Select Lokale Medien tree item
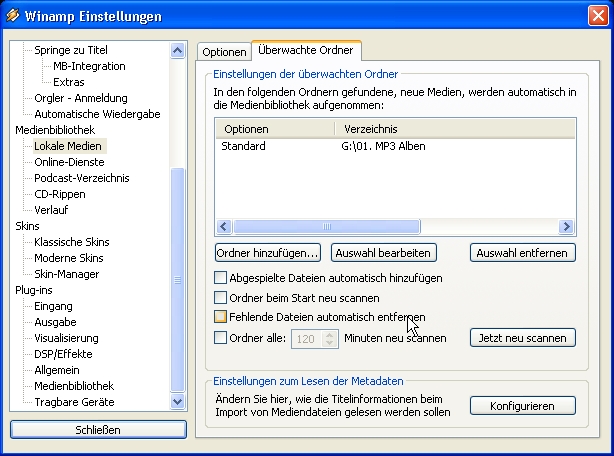The height and width of the screenshot is (456, 614). 68,146
